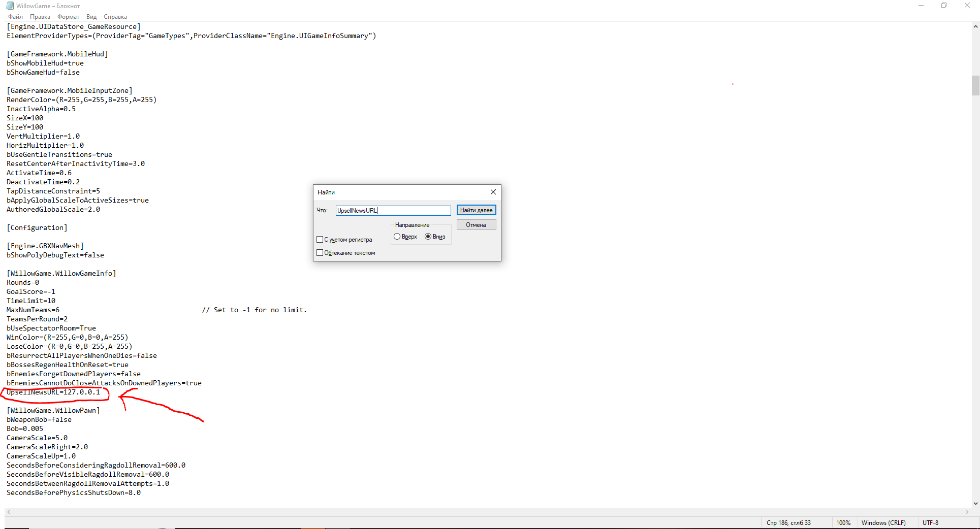Click the 100% zoom indicator in status bar
Viewport: 980px width, 529px height.
pyautogui.click(x=843, y=523)
